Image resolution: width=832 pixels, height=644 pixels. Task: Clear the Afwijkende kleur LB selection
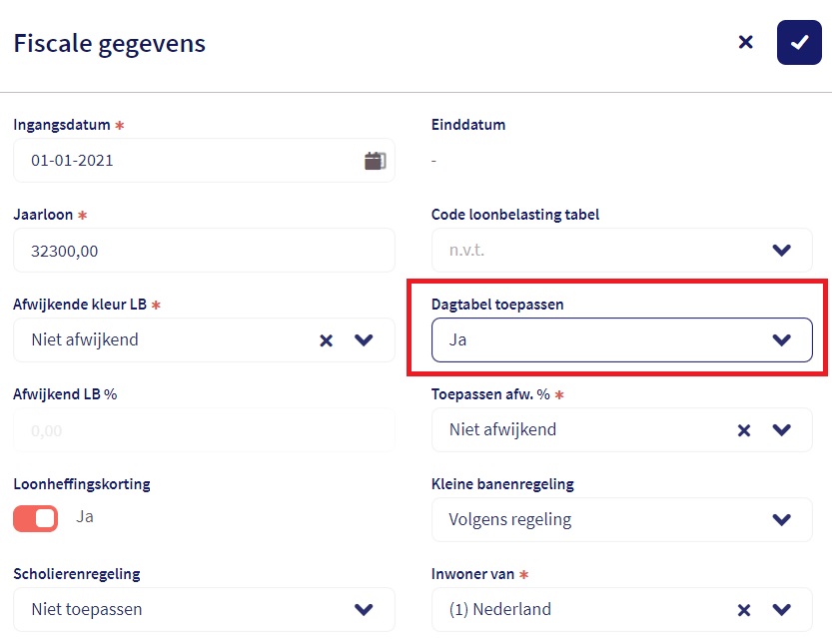(x=326, y=340)
